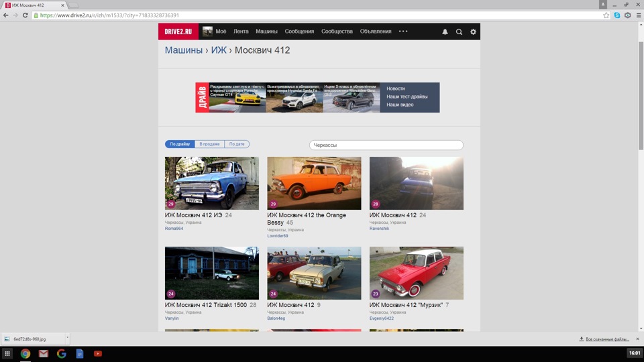The height and width of the screenshot is (362, 644).
Task: Open Google Search from the taskbar
Action: (62, 353)
